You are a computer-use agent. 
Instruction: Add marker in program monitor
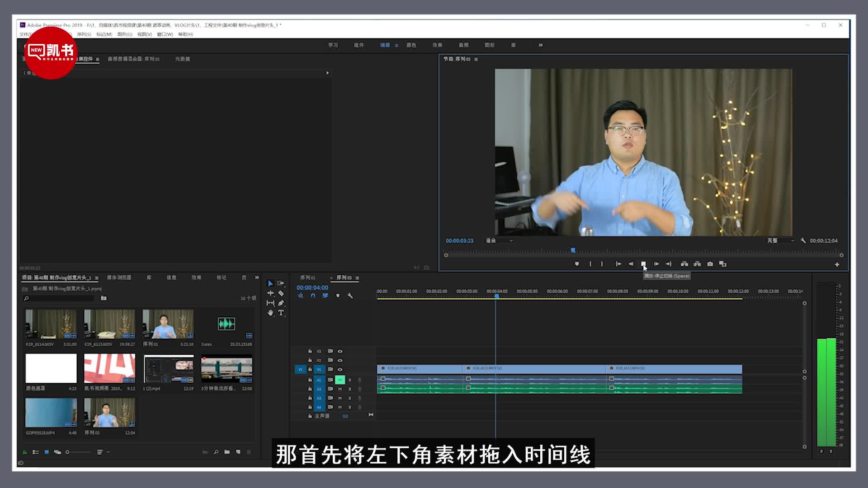coord(577,264)
